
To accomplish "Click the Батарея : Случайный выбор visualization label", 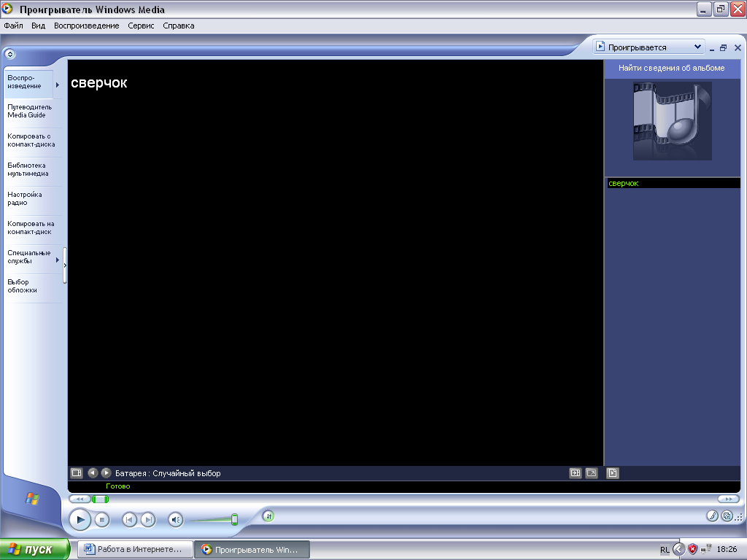I will pos(168,473).
